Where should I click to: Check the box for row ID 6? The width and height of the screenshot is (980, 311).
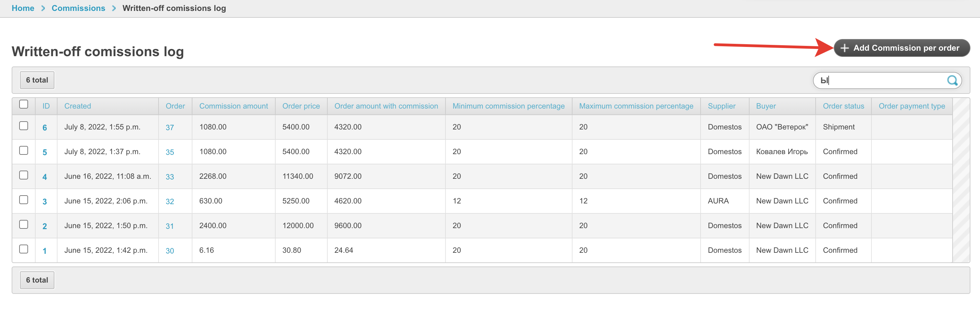click(x=24, y=126)
